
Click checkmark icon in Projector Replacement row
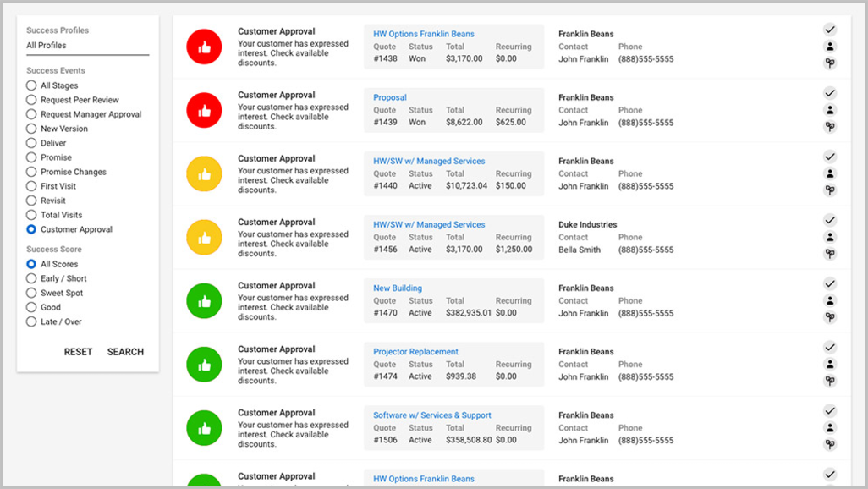830,348
